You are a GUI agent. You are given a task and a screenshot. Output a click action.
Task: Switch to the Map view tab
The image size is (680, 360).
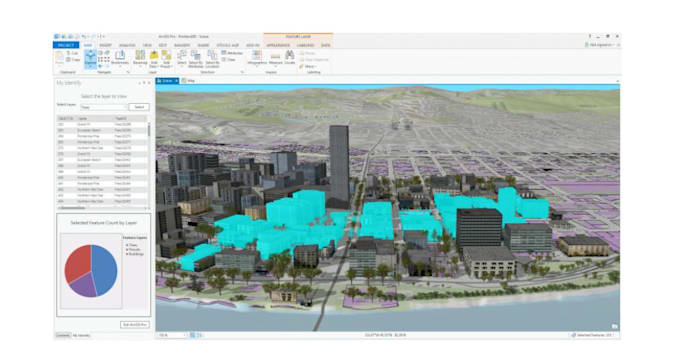(x=189, y=81)
